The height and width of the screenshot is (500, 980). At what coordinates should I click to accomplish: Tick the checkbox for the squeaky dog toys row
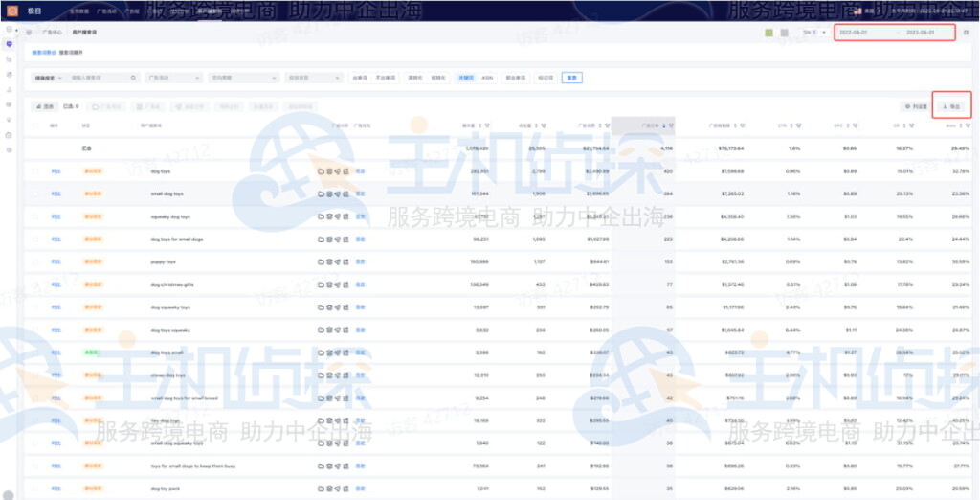(35, 216)
